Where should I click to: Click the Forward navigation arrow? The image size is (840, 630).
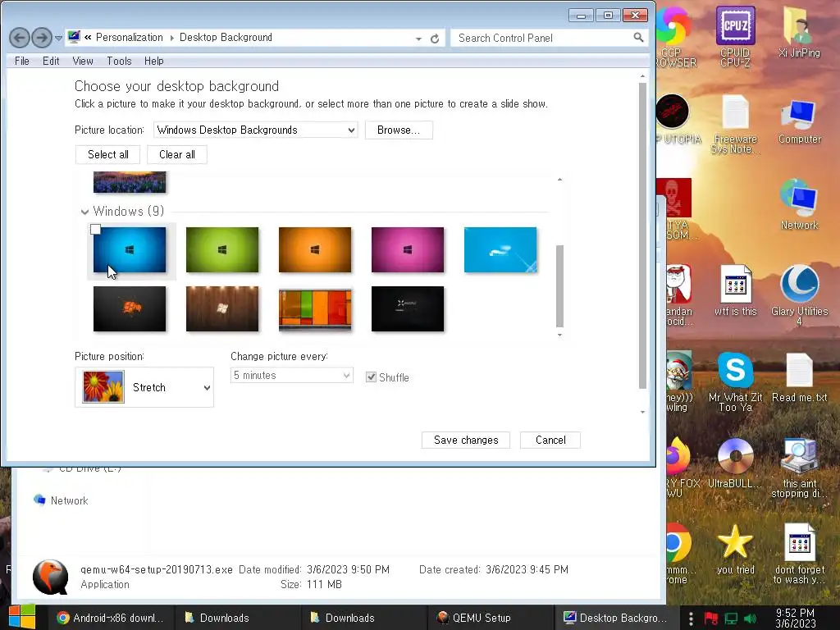click(42, 38)
